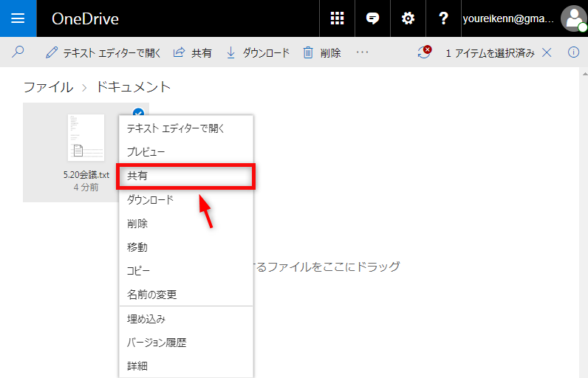588x378 pixels.
Task: Click the '1 アイテムを選択済み' label
Action: (x=490, y=53)
